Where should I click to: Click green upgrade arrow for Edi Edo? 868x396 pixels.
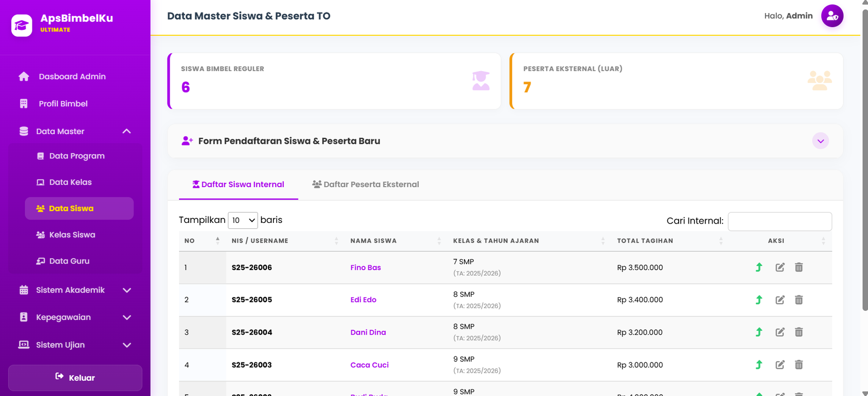pos(759,299)
